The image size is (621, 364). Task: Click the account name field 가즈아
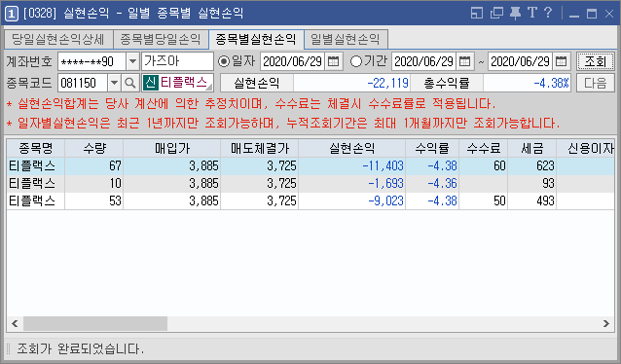(177, 61)
